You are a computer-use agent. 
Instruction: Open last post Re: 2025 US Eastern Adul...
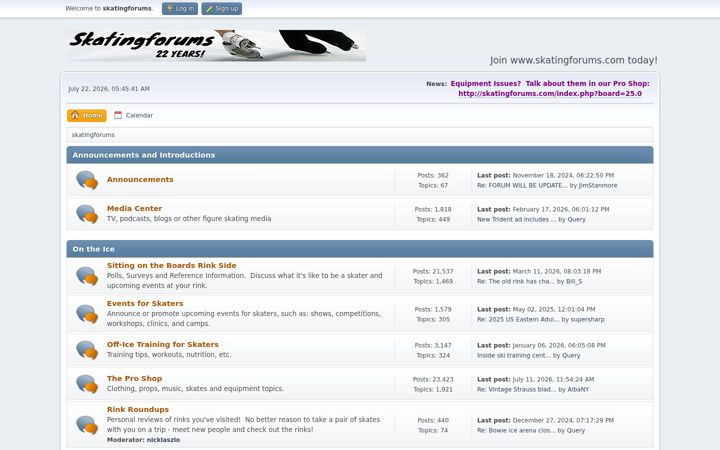tap(518, 319)
